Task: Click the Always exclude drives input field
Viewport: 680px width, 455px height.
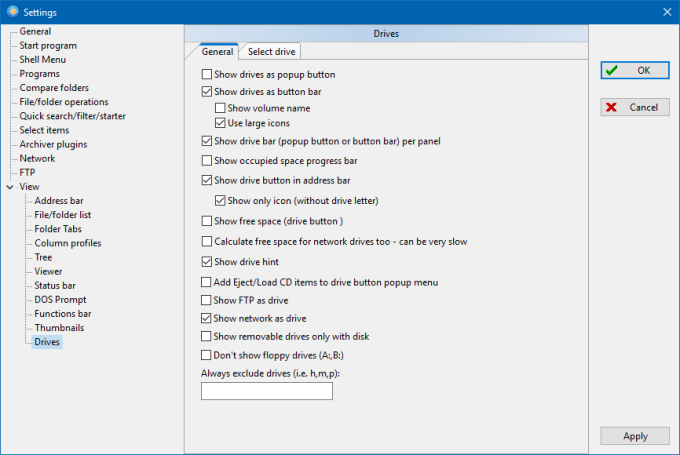Action: pyautogui.click(x=267, y=391)
